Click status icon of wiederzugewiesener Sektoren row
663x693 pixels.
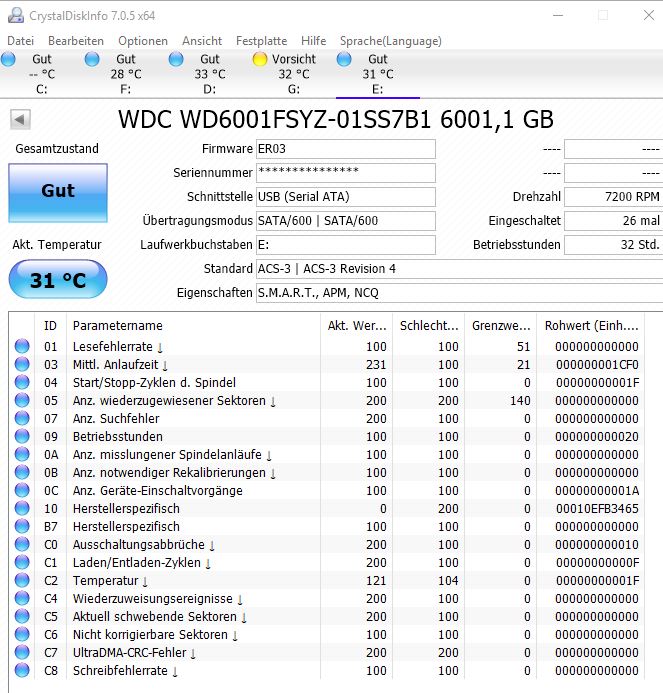22,400
